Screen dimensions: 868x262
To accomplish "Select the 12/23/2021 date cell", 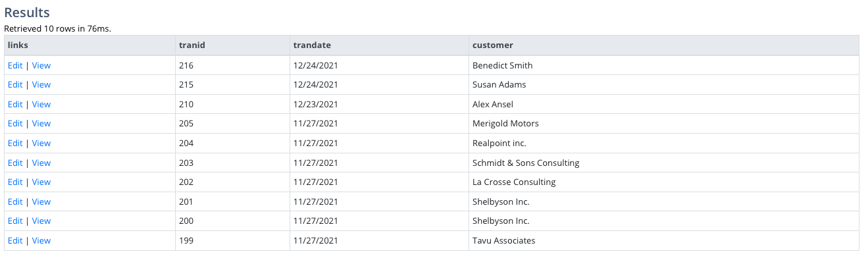I will (379, 105).
